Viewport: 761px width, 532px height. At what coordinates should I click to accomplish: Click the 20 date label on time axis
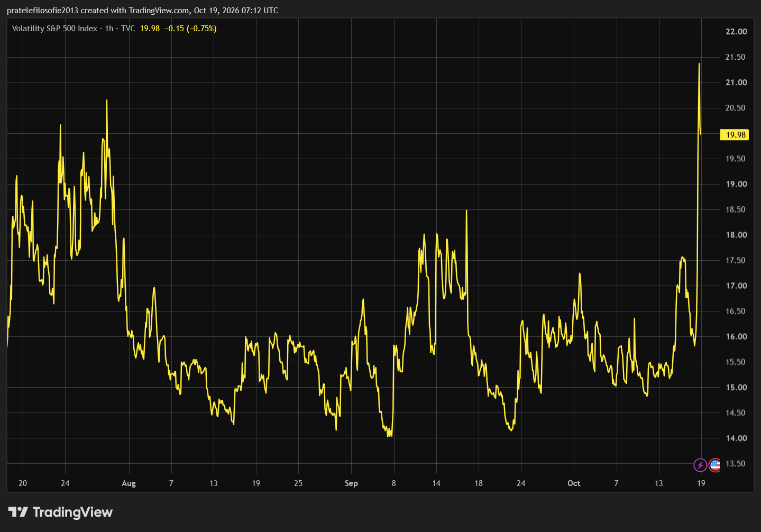coord(23,483)
